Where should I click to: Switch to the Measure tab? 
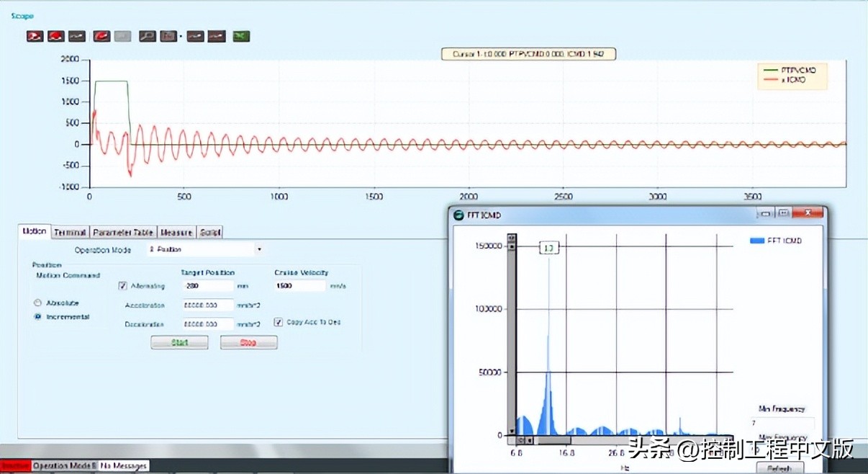click(x=176, y=232)
